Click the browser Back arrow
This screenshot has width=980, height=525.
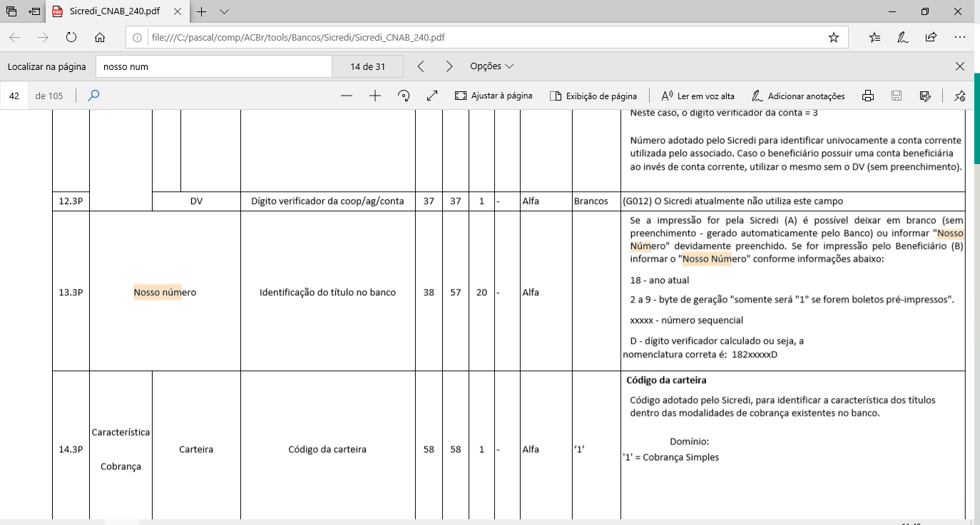pos(15,38)
